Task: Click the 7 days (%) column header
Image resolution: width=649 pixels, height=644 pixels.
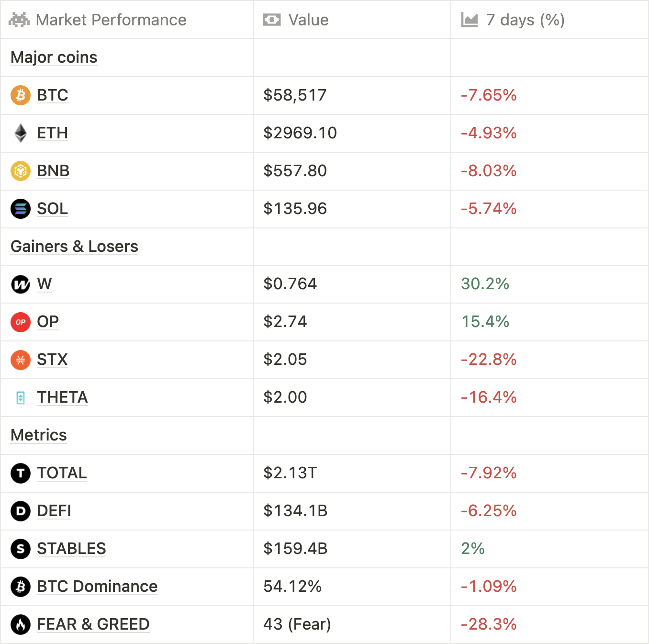Action: (x=525, y=20)
